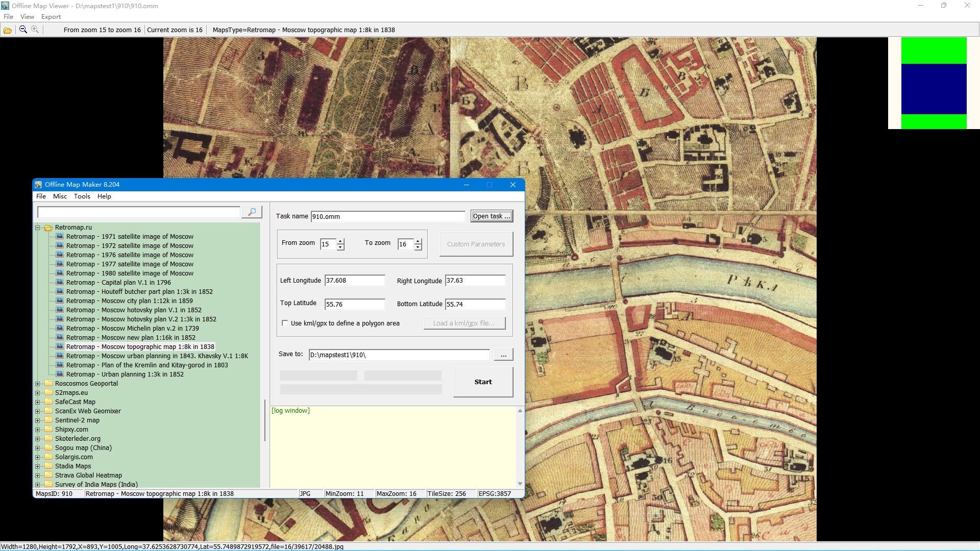The image size is (980, 551).
Task: Collapse the Retromap.ru tree node
Action: pyautogui.click(x=37, y=228)
